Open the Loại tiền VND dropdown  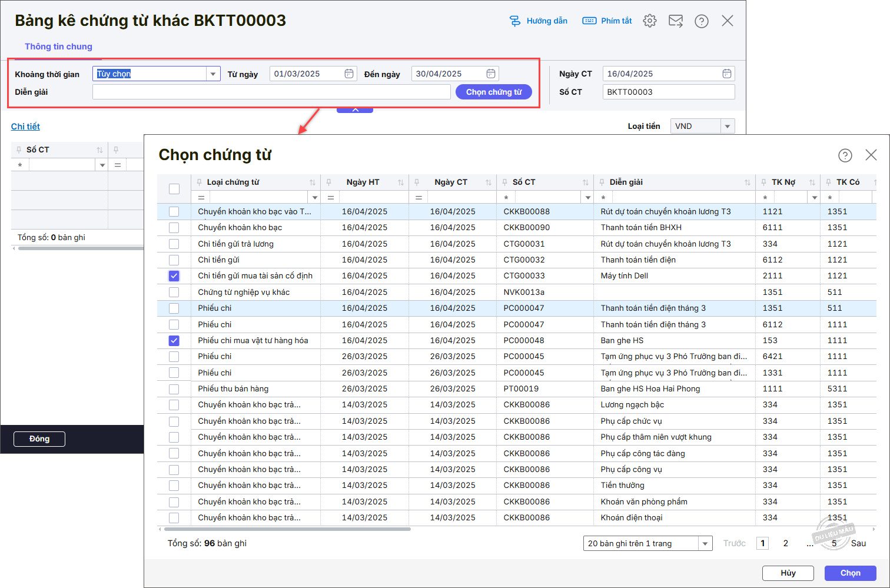click(x=728, y=127)
